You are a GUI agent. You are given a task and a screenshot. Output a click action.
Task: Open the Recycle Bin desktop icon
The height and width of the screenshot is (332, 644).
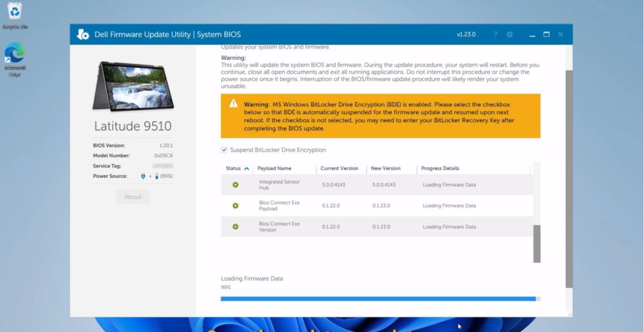(15, 15)
